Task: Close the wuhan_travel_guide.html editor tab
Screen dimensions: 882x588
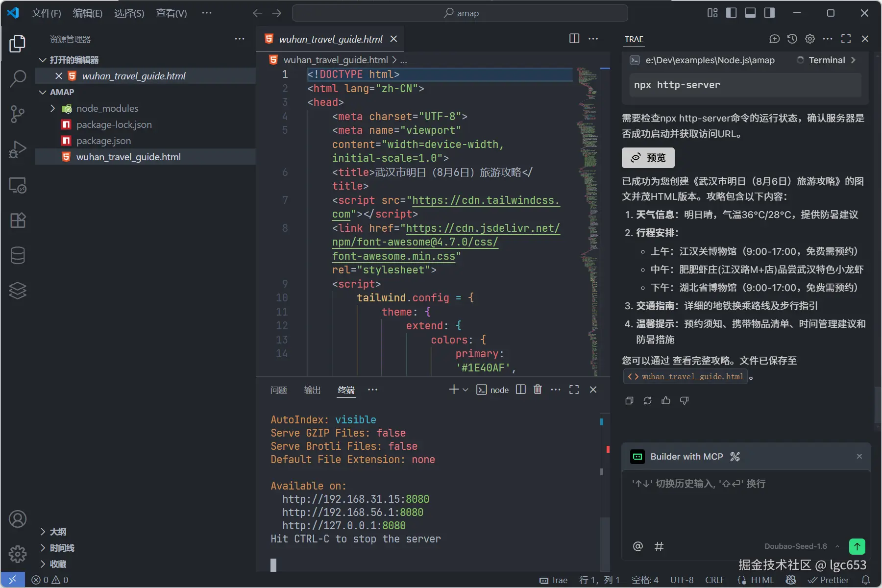Action: pyautogui.click(x=393, y=39)
